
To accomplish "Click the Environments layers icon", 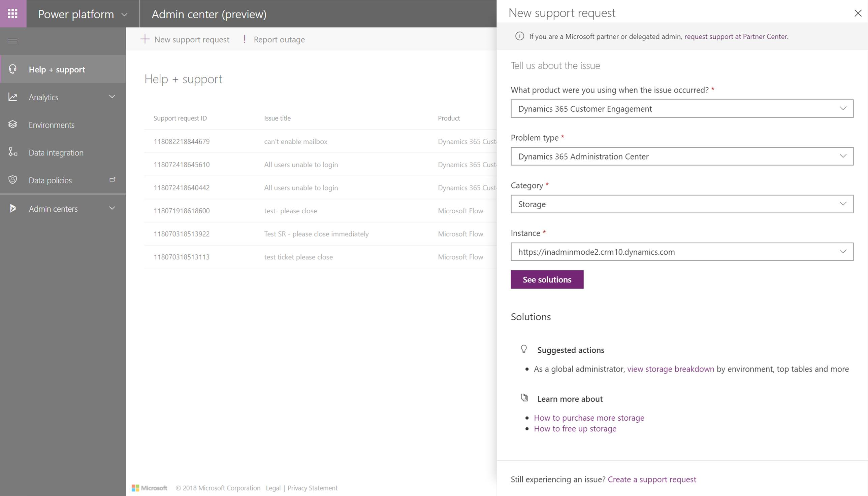I will (12, 125).
